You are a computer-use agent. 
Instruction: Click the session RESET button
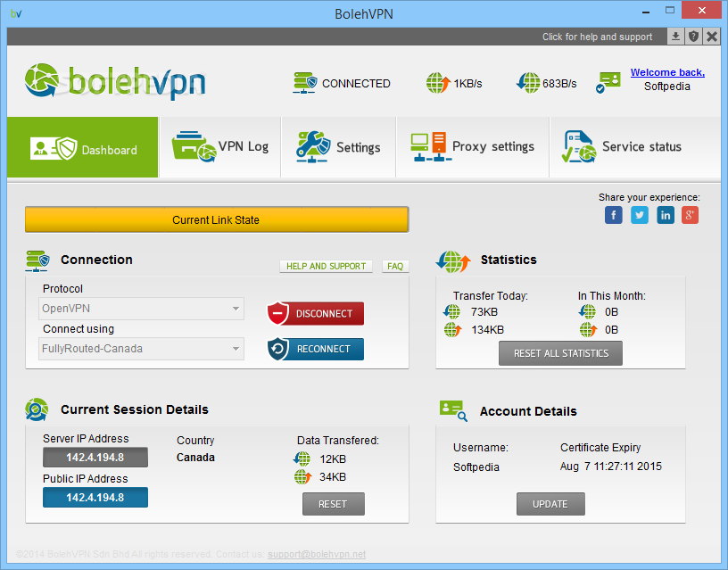point(334,504)
